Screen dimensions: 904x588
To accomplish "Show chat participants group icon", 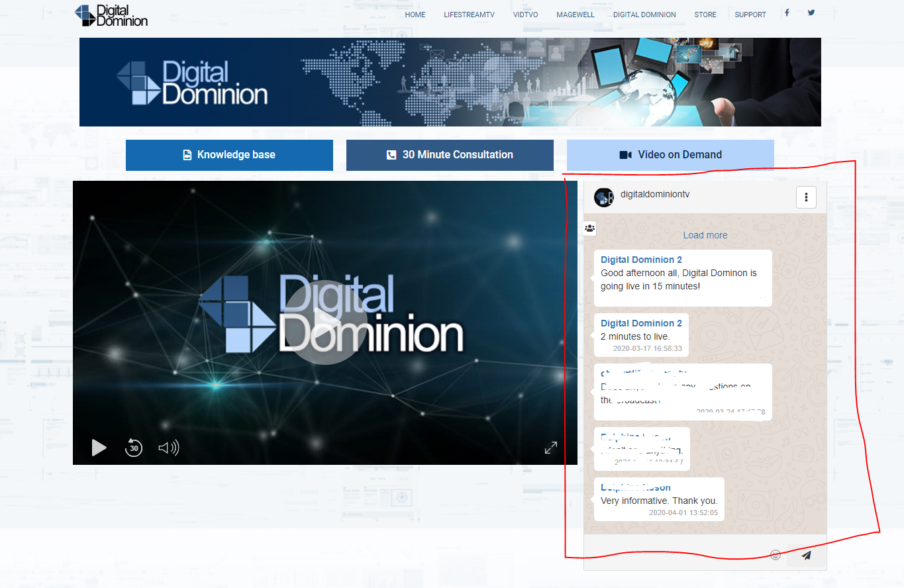I will (x=589, y=228).
